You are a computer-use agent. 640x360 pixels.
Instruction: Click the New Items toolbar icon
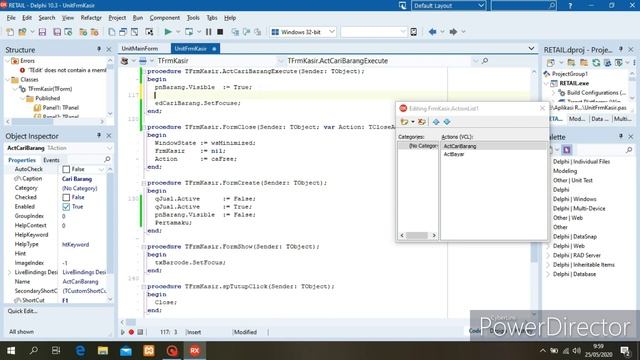point(10,32)
